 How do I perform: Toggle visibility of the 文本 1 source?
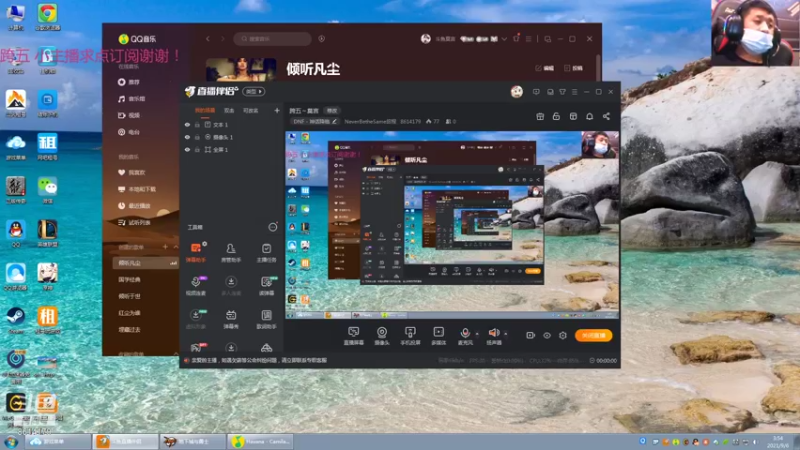pyautogui.click(x=187, y=124)
